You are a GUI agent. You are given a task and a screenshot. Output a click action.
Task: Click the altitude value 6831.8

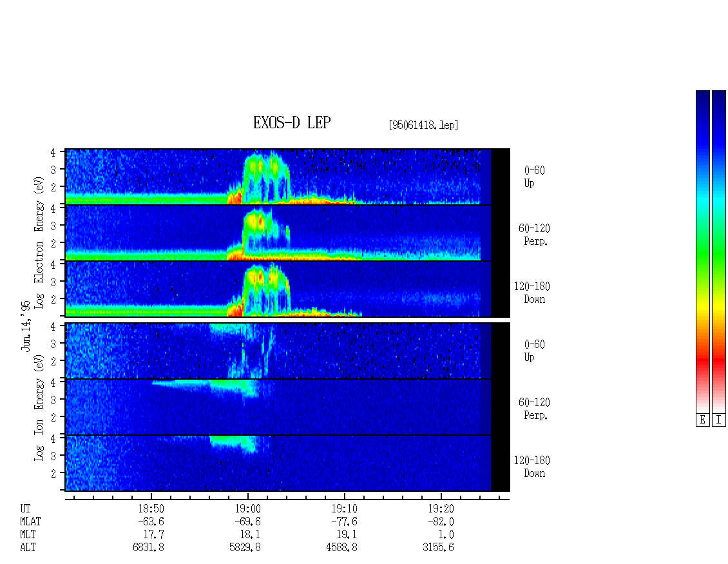click(149, 547)
